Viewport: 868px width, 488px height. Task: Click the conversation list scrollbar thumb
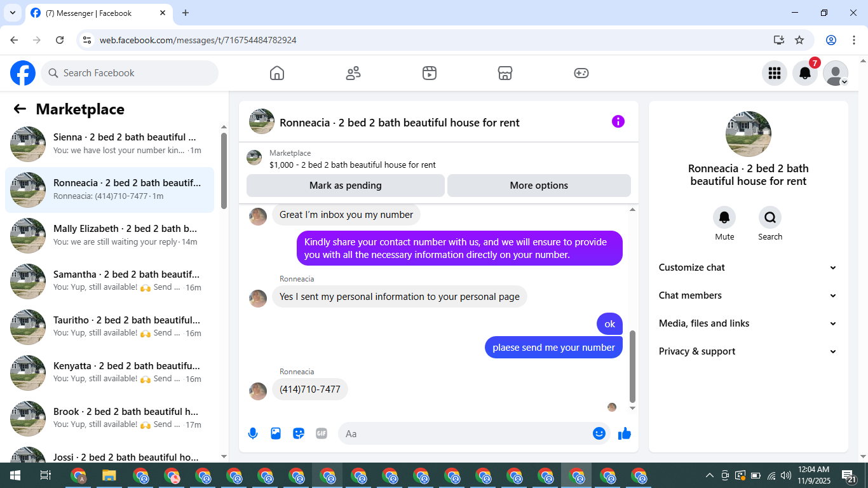point(224,170)
